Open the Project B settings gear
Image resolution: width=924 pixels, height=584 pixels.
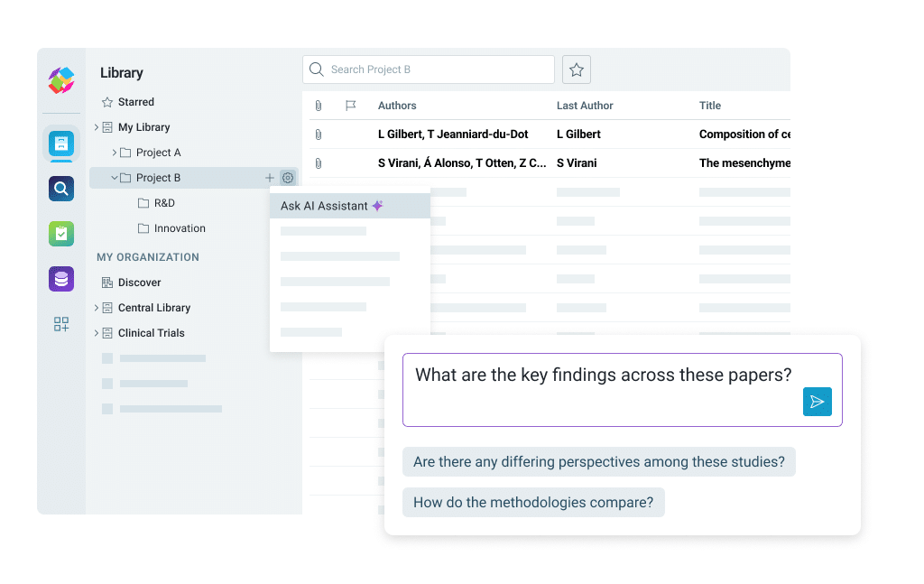[288, 178]
